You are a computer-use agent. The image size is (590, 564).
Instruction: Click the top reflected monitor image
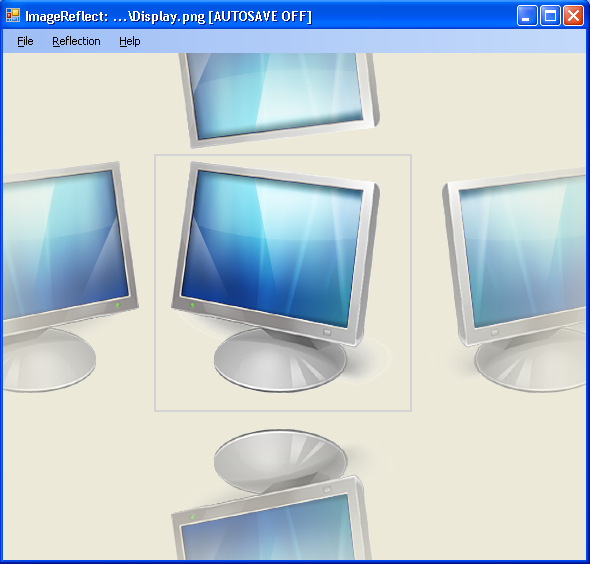pyautogui.click(x=279, y=100)
